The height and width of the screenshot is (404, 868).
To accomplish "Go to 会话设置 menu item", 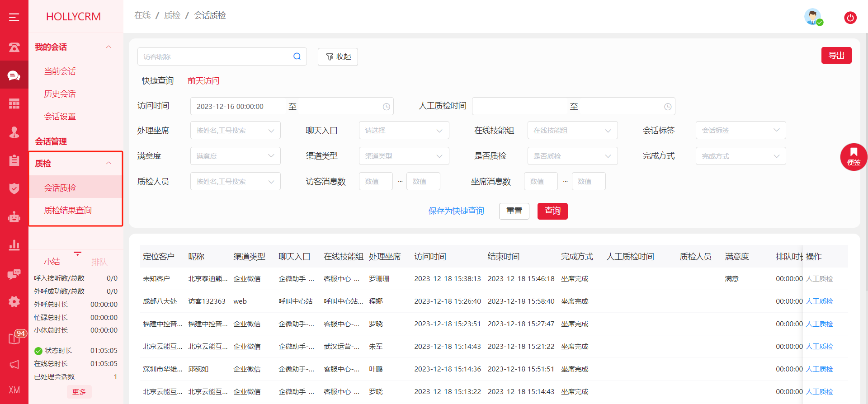I will tap(60, 117).
